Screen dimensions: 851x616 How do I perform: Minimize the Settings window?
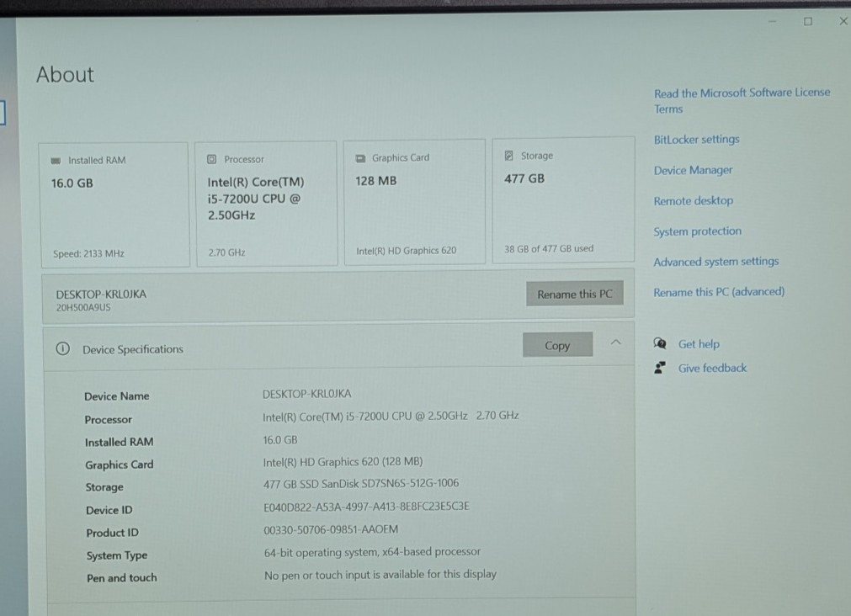point(773,21)
